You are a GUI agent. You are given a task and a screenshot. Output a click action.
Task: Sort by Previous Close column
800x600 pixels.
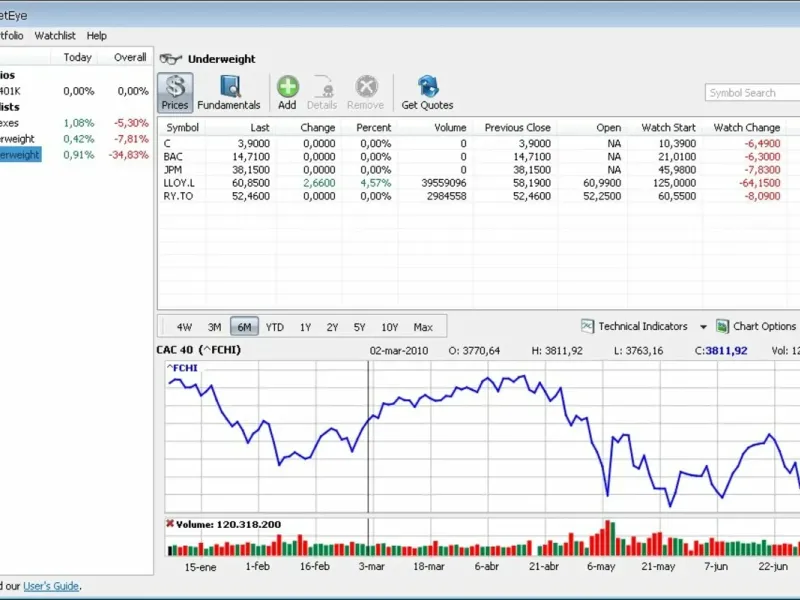(x=517, y=128)
